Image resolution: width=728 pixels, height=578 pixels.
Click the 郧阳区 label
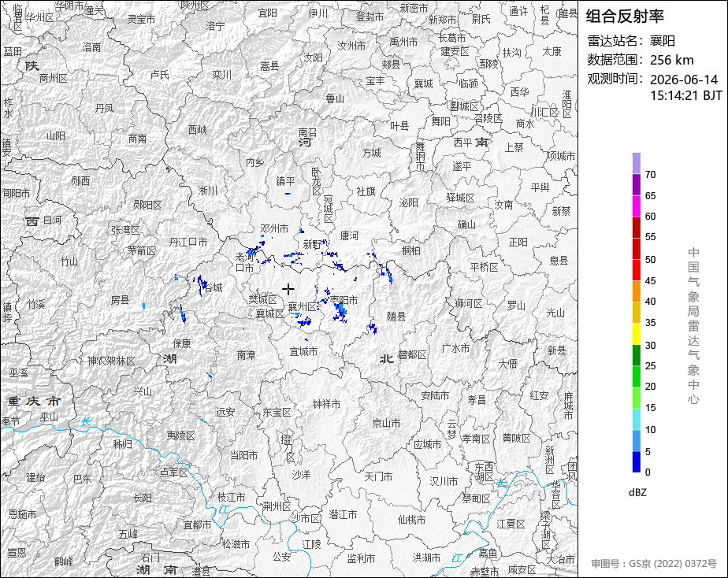point(147,205)
